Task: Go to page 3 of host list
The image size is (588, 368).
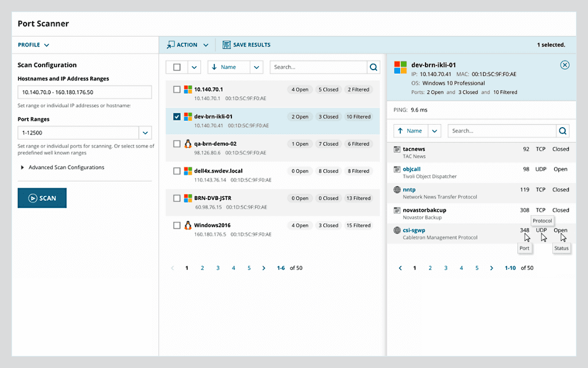Action: tap(218, 268)
